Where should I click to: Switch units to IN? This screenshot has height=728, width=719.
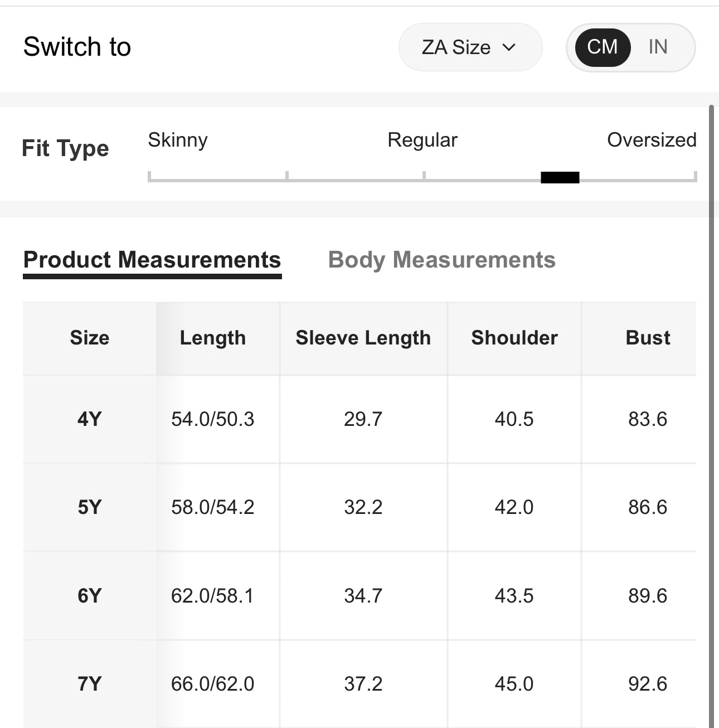tap(658, 47)
